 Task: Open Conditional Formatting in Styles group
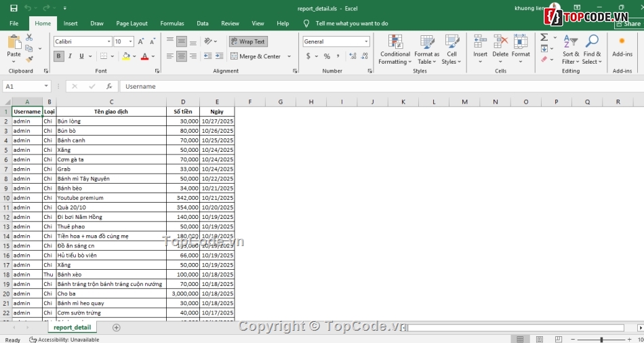point(395,49)
